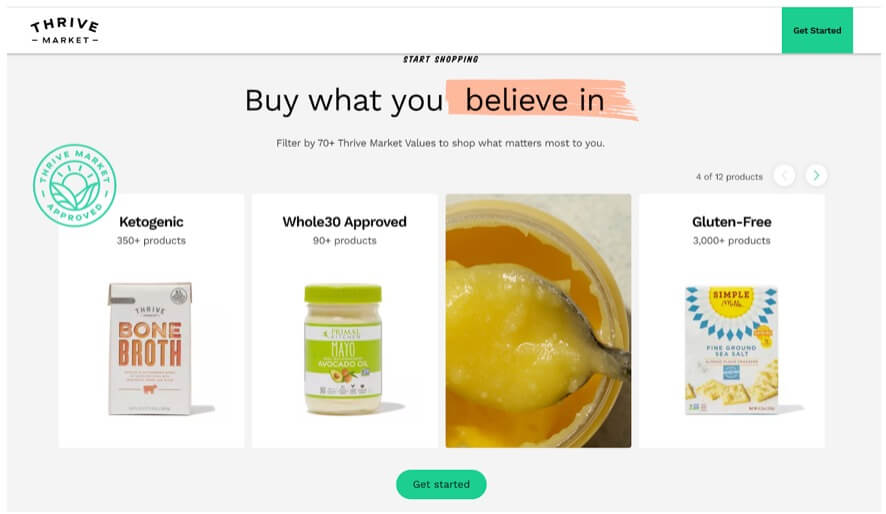Click the START SHOPPING label
Image resolution: width=886 pixels, height=514 pixels.
(440, 59)
